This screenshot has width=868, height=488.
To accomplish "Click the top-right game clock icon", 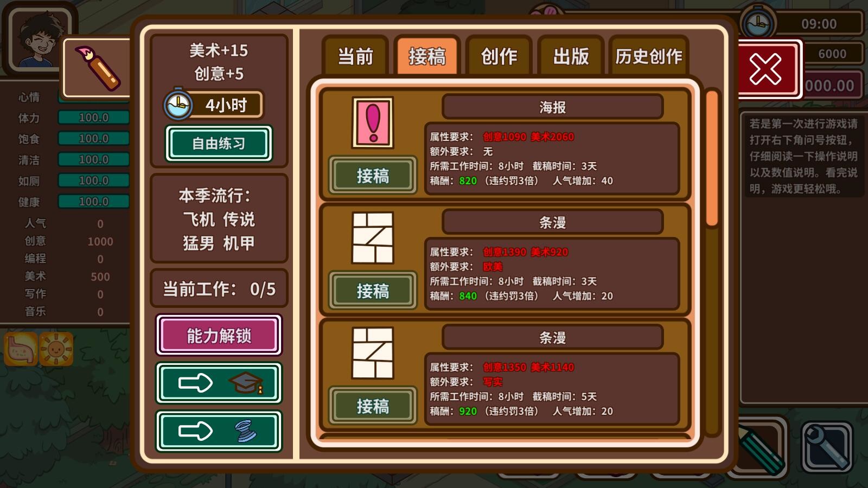I will 758,23.
